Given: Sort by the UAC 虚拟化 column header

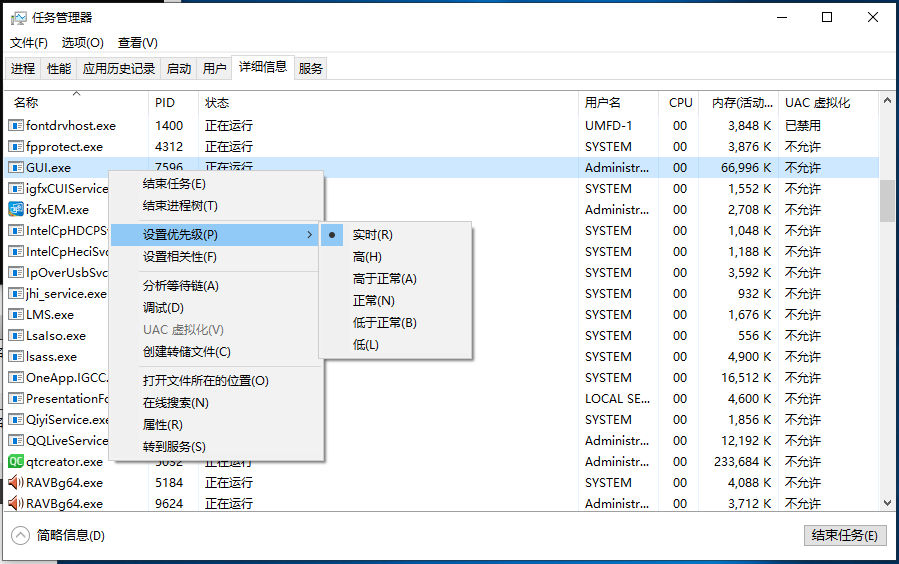Looking at the screenshot, I should [x=828, y=103].
